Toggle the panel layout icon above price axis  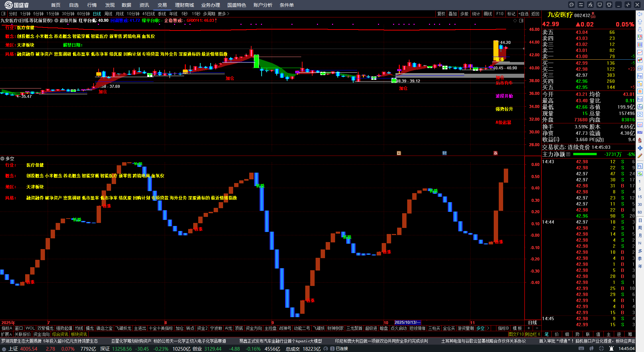click(x=521, y=20)
